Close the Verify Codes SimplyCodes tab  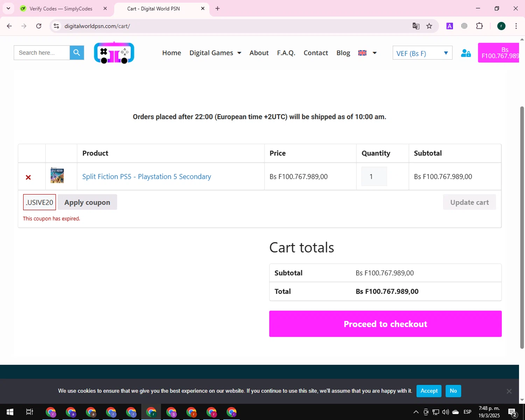coord(105,8)
